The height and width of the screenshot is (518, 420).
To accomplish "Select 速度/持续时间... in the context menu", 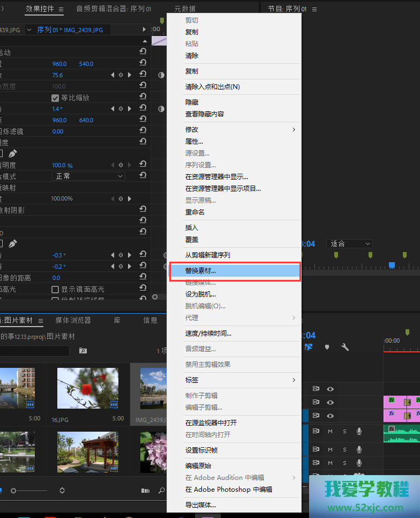I will click(x=208, y=334).
